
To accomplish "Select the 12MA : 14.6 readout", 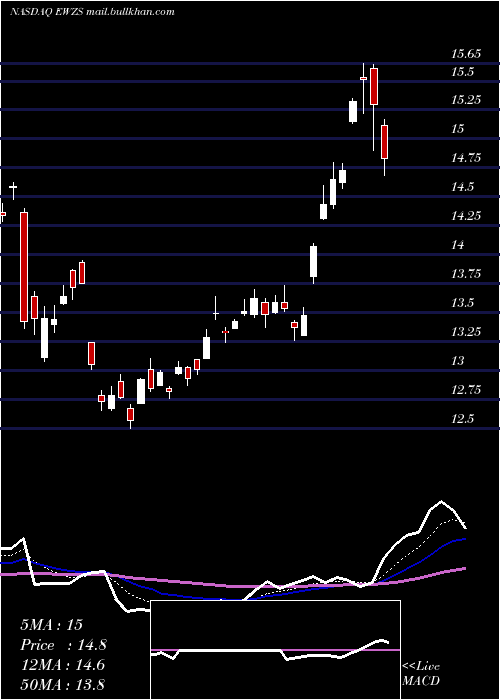I will [62, 665].
